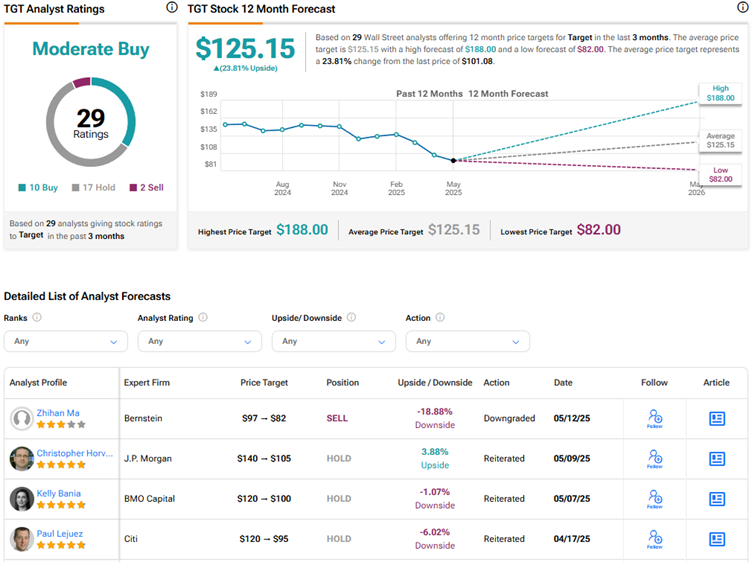The height and width of the screenshot is (562, 752).
Task: Click Christopher Horvers' profile photo
Action: (22, 459)
